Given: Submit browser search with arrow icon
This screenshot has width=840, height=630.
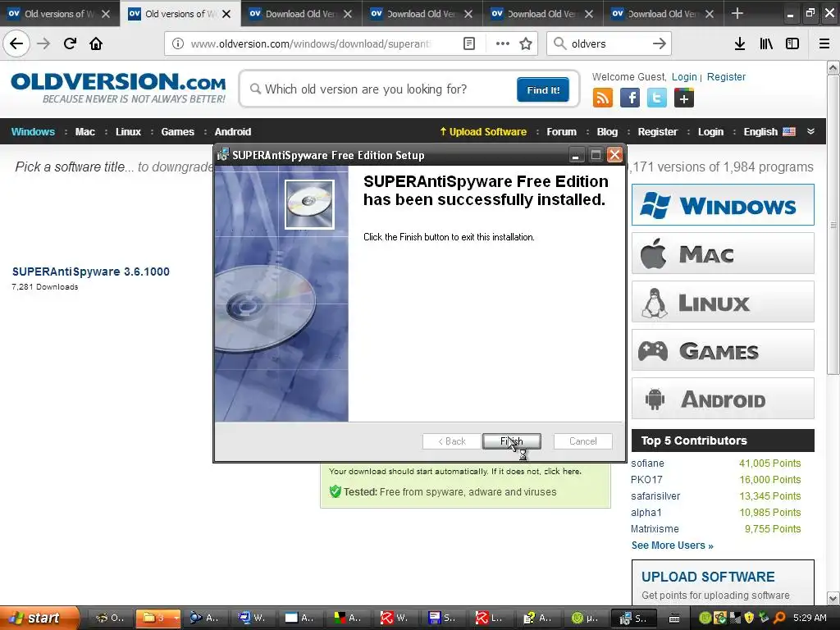Looking at the screenshot, I should tap(659, 43).
